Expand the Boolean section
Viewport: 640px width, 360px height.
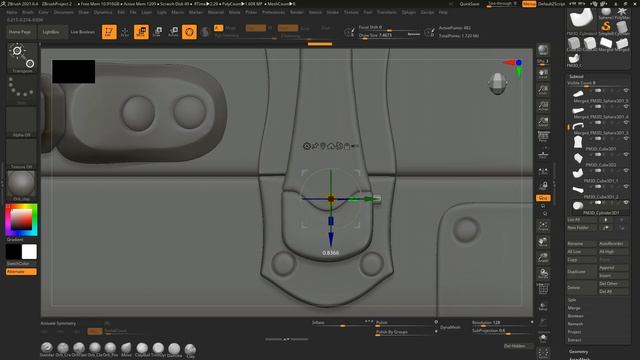pyautogui.click(x=576, y=316)
